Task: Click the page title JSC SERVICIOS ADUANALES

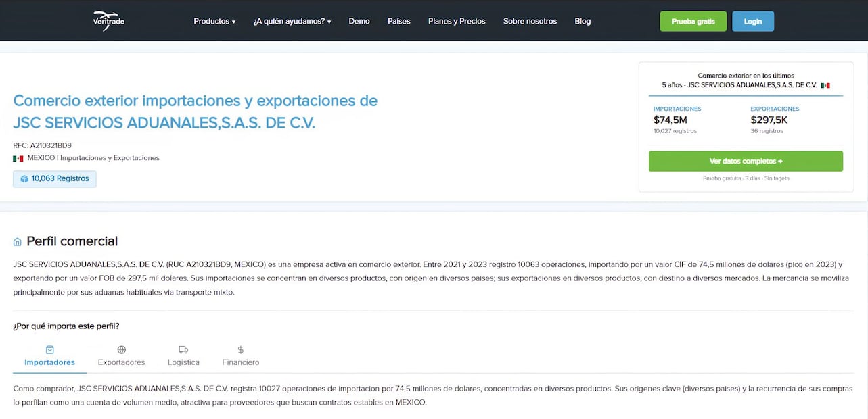Action: (196, 112)
